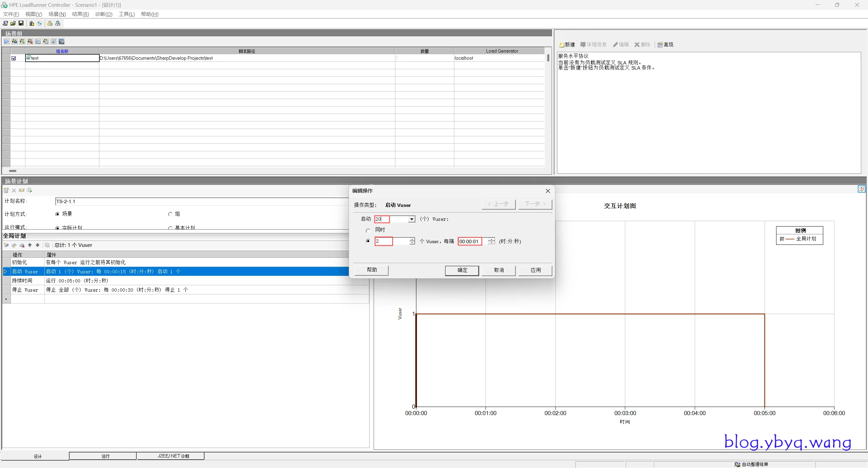The height and width of the screenshot is (468, 868).
Task: Click the service virtualization SV icon
Action: point(61,41)
